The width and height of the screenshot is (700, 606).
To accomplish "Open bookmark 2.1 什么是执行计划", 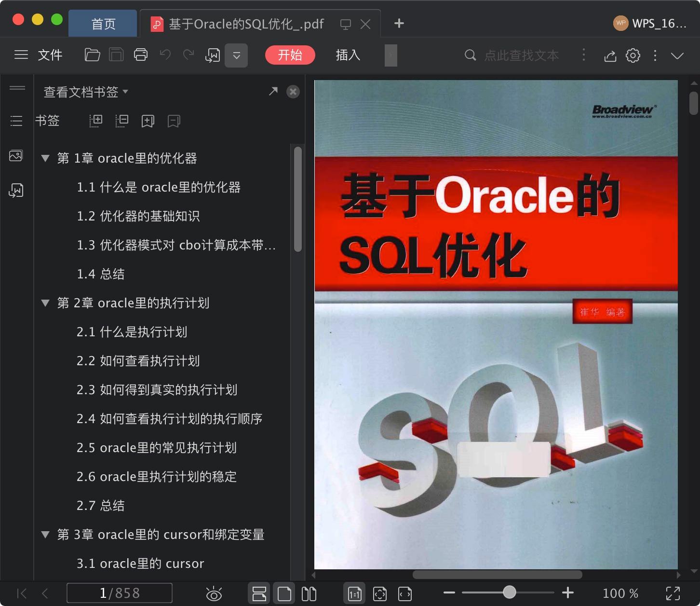I will point(132,332).
